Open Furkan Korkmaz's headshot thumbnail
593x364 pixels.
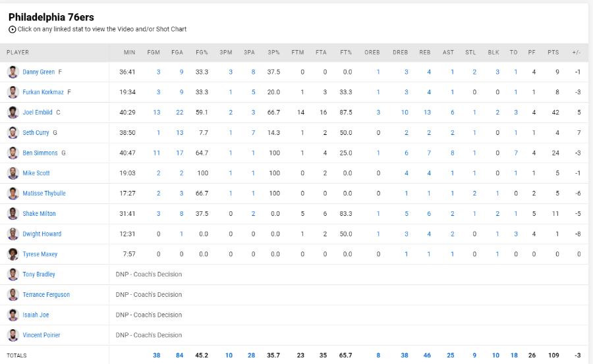click(x=13, y=92)
